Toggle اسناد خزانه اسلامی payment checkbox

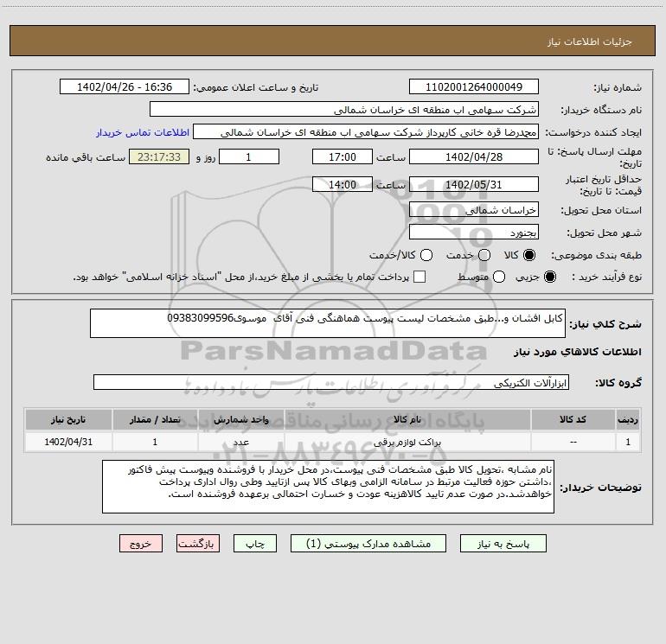click(419, 277)
